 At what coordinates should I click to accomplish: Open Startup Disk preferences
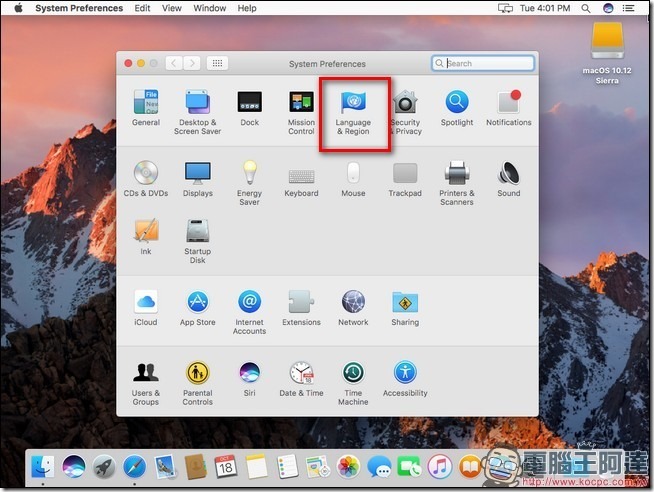[198, 241]
